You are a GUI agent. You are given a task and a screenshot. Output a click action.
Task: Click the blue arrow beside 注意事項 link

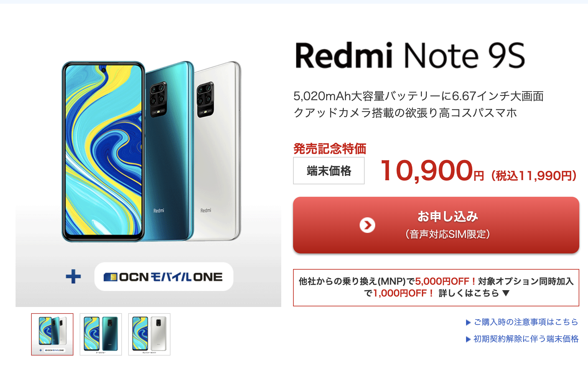(468, 323)
